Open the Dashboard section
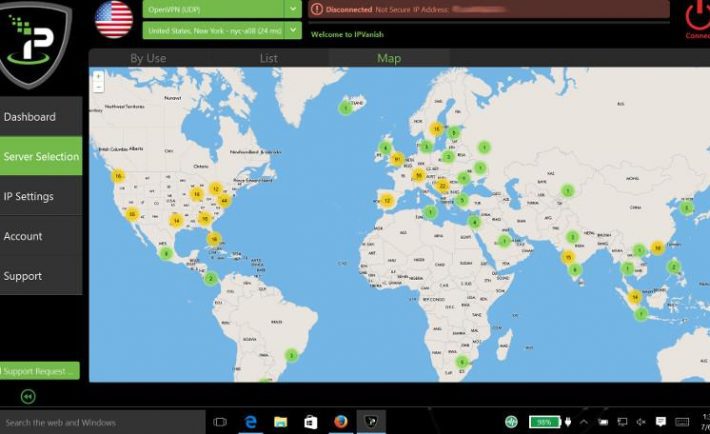The height and width of the screenshot is (434, 710). click(40, 117)
